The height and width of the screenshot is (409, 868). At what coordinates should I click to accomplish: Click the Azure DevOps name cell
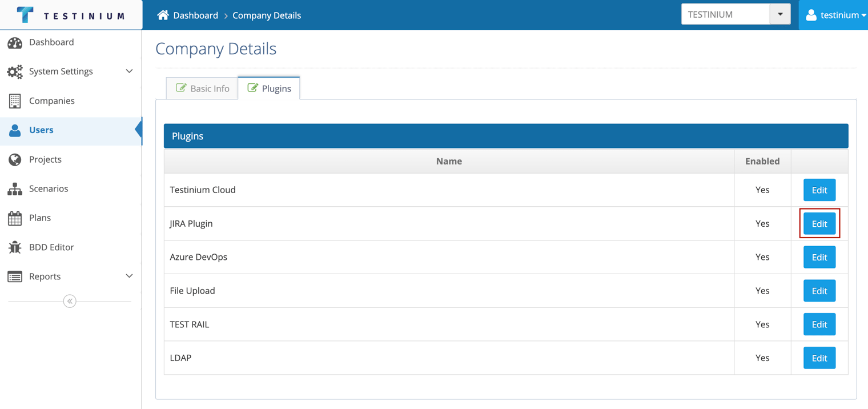[449, 257]
